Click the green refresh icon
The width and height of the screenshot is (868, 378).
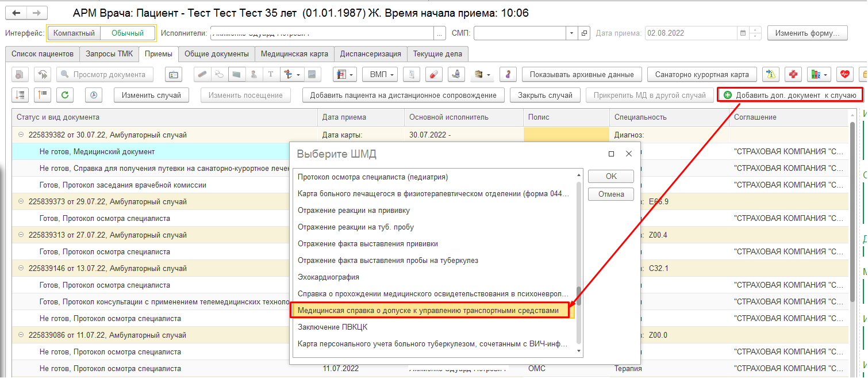click(x=65, y=95)
